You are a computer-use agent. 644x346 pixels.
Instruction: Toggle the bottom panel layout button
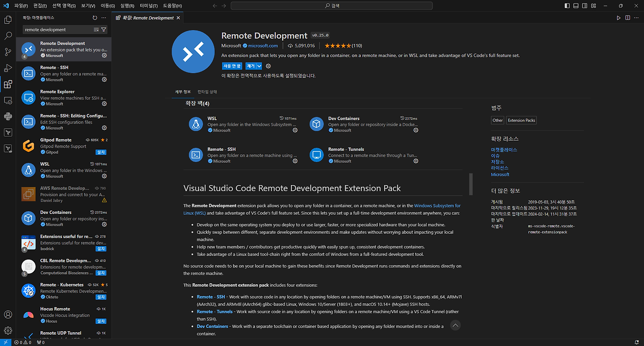(x=577, y=6)
